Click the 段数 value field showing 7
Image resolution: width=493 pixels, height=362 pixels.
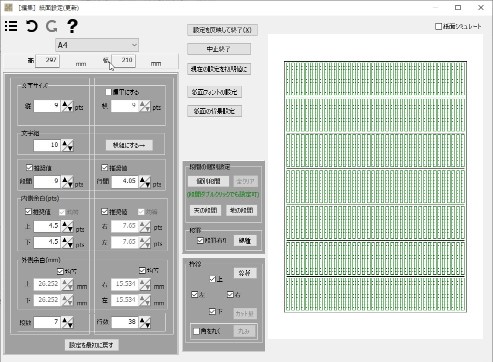(x=47, y=322)
